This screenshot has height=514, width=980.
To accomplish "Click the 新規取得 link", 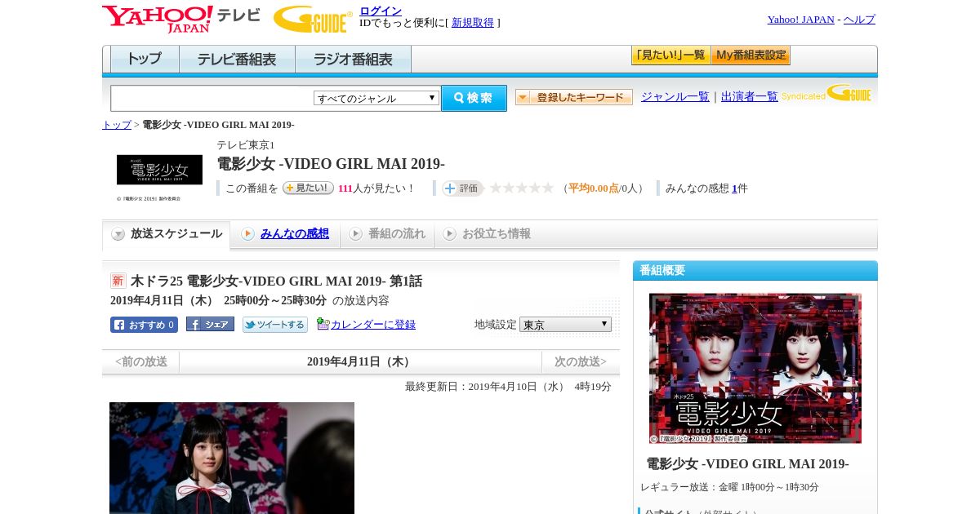I will pyautogui.click(x=473, y=23).
